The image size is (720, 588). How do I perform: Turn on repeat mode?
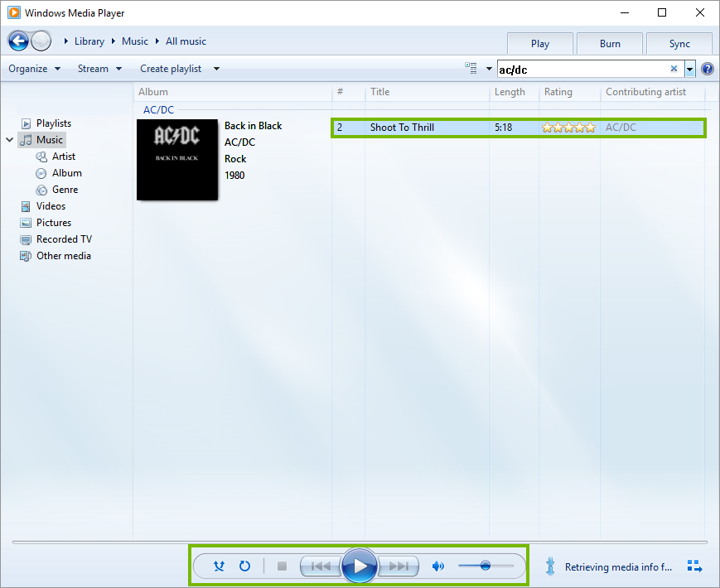244,566
